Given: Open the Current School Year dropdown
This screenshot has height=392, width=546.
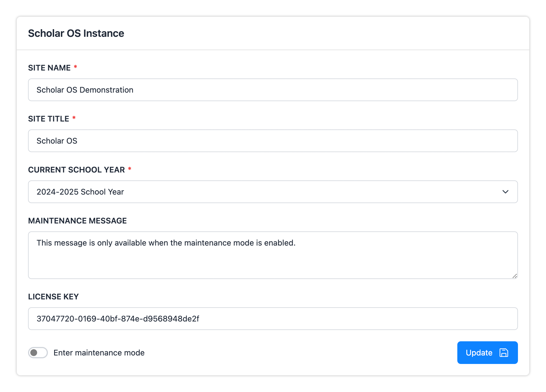Looking at the screenshot, I should pos(273,192).
